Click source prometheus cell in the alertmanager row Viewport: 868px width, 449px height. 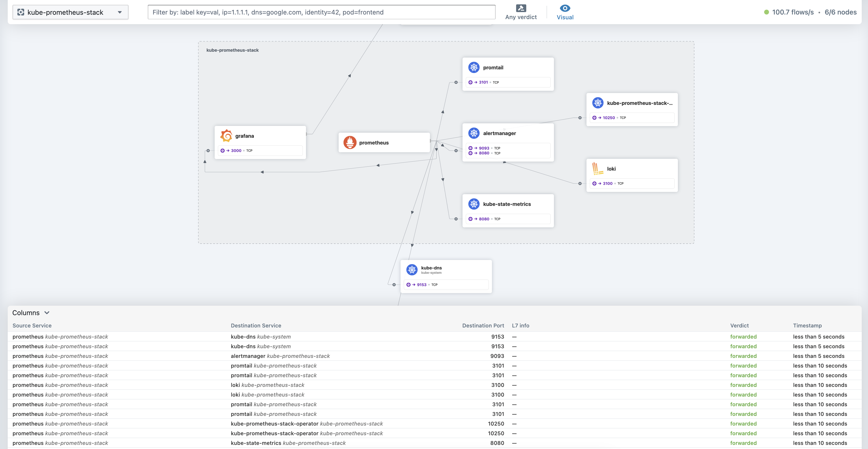(60, 356)
